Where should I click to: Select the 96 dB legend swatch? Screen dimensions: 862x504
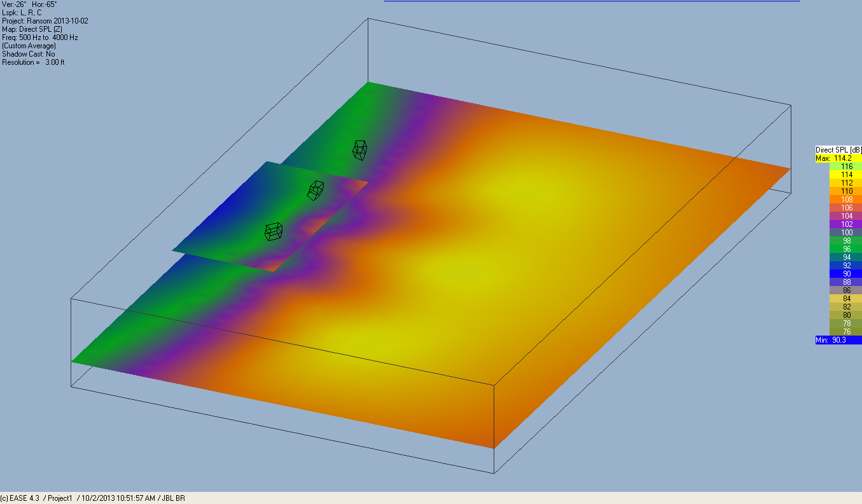click(846, 249)
